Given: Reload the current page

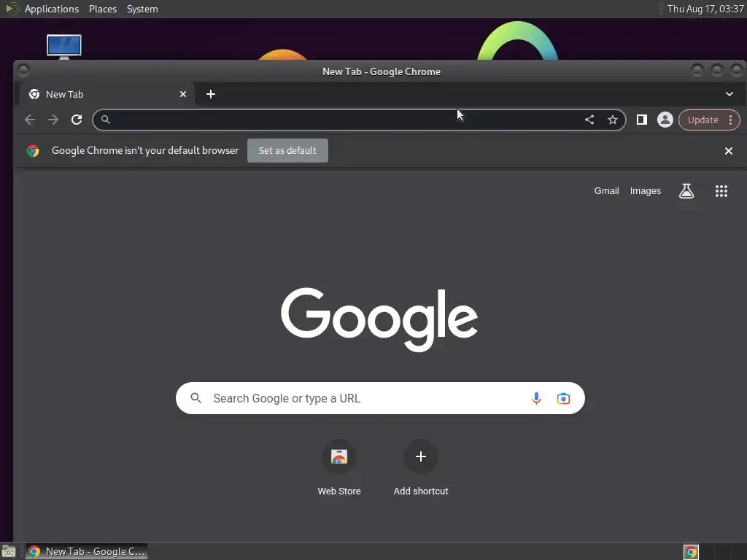Looking at the screenshot, I should 76,120.
